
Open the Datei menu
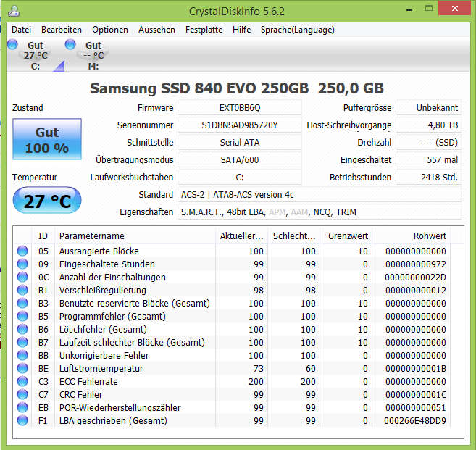click(x=21, y=30)
